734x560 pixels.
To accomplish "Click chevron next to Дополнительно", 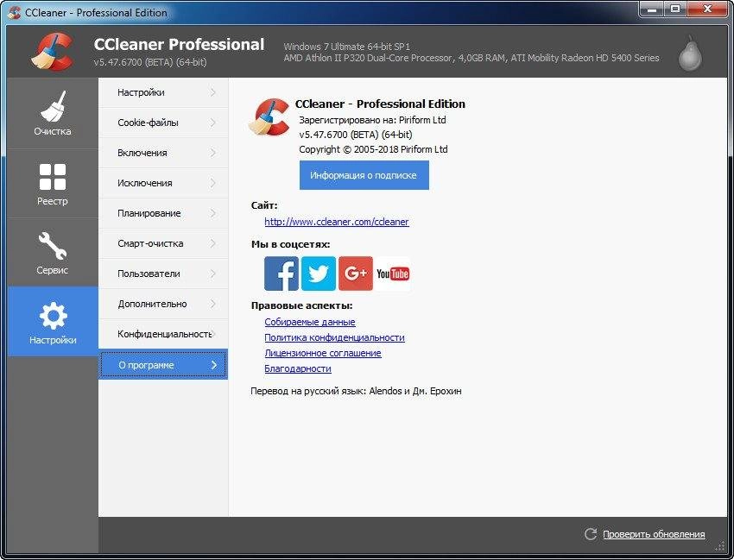I will tap(213, 304).
